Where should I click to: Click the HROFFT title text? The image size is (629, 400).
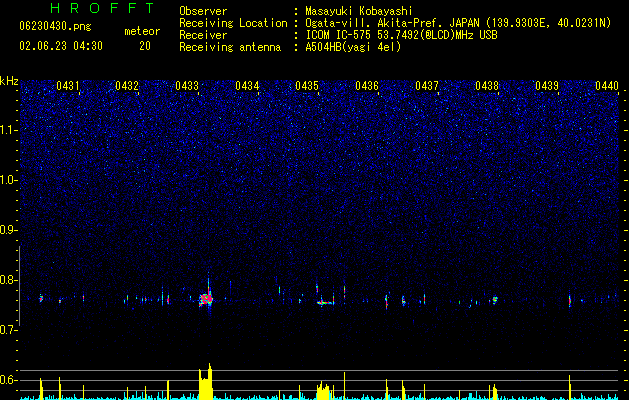click(102, 8)
